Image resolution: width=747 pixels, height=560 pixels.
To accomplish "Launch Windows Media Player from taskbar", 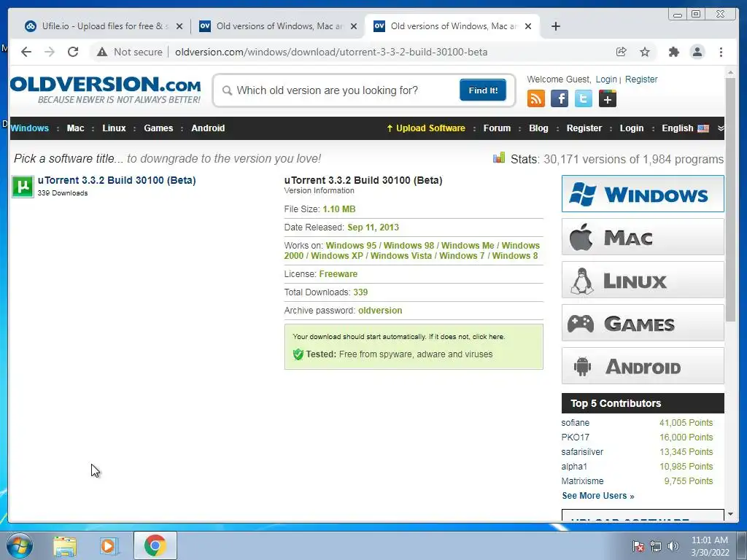I will (109, 545).
